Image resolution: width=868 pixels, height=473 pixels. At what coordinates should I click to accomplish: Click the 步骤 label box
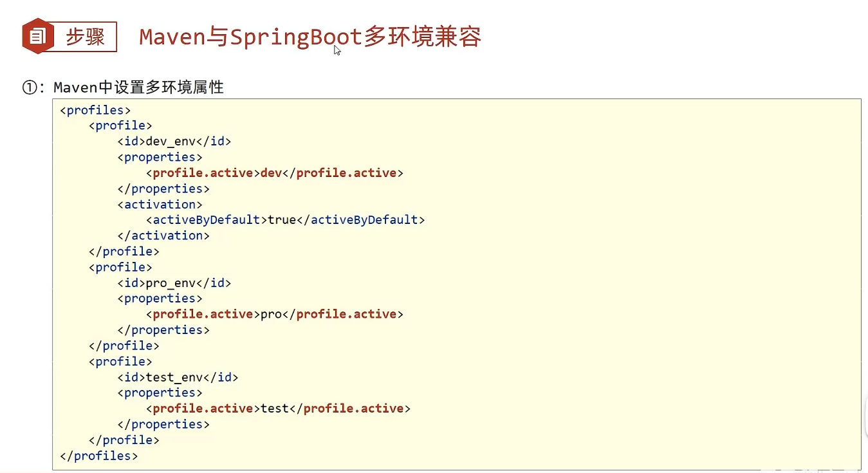click(84, 37)
